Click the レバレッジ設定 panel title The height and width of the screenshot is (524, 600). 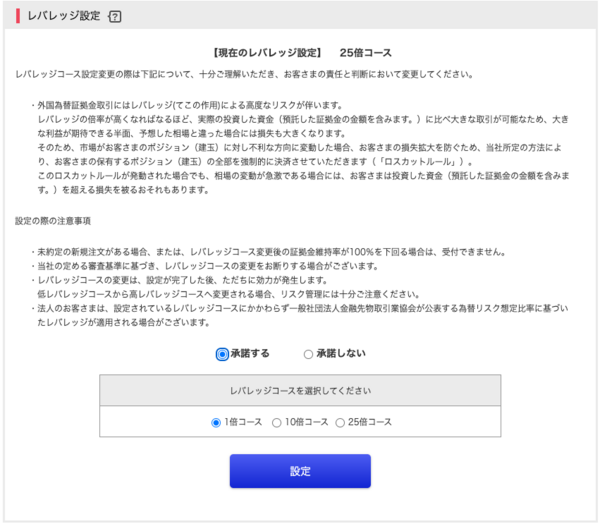62,18
